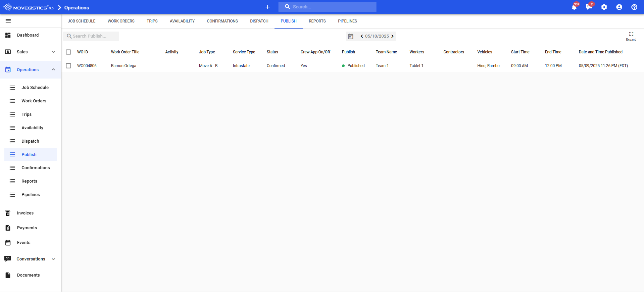
Task: Expand the Conversations sidebar section
Action: 53,259
